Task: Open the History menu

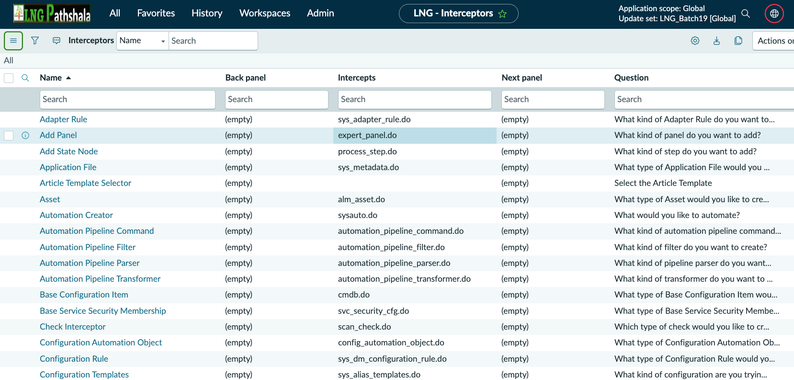Action: (207, 13)
